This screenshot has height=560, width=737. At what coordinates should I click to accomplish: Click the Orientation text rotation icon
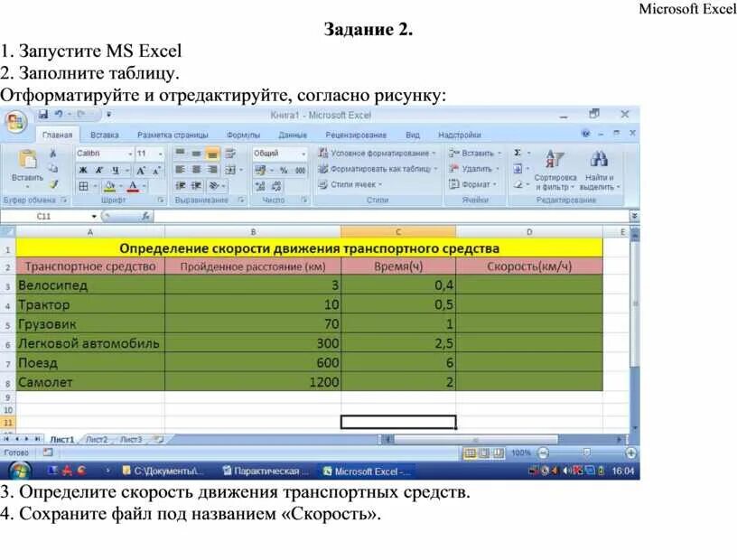click(214, 186)
